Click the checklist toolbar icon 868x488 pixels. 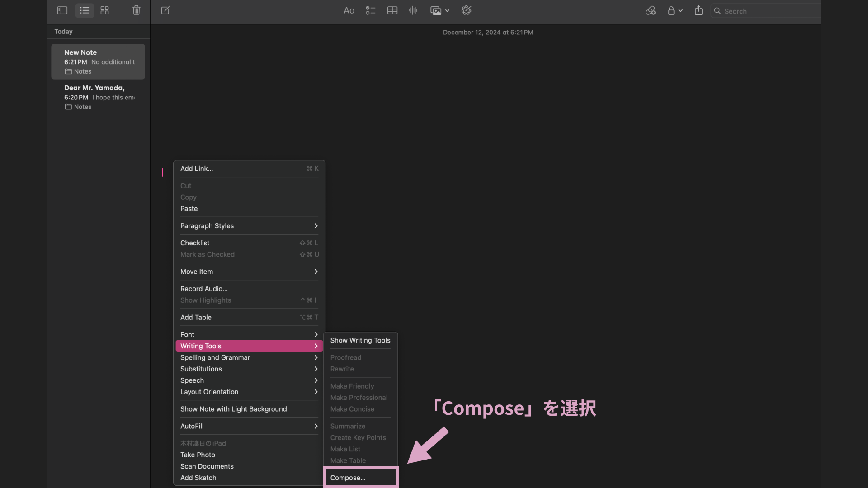(370, 10)
